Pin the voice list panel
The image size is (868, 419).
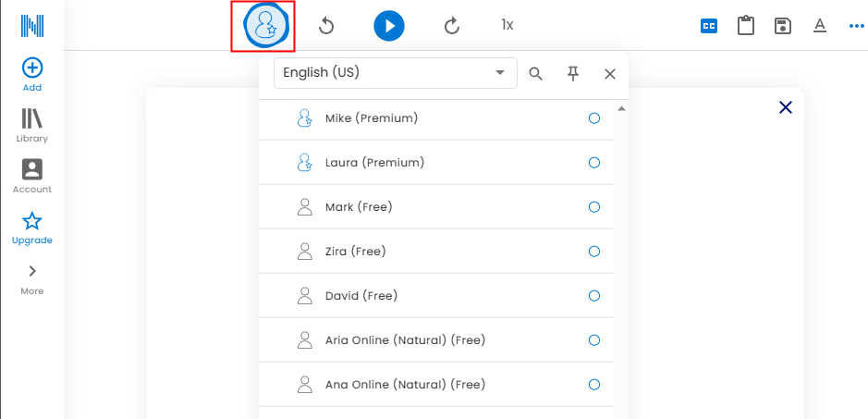[x=573, y=74]
